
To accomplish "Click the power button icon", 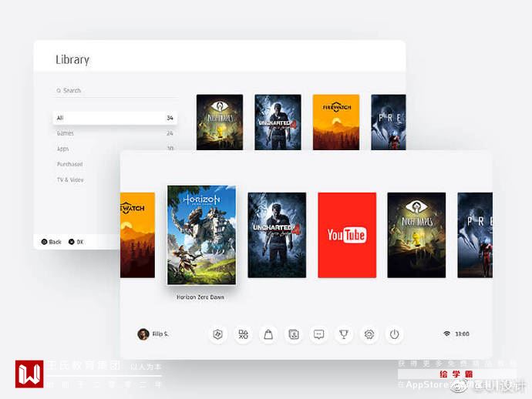I will (x=394, y=334).
